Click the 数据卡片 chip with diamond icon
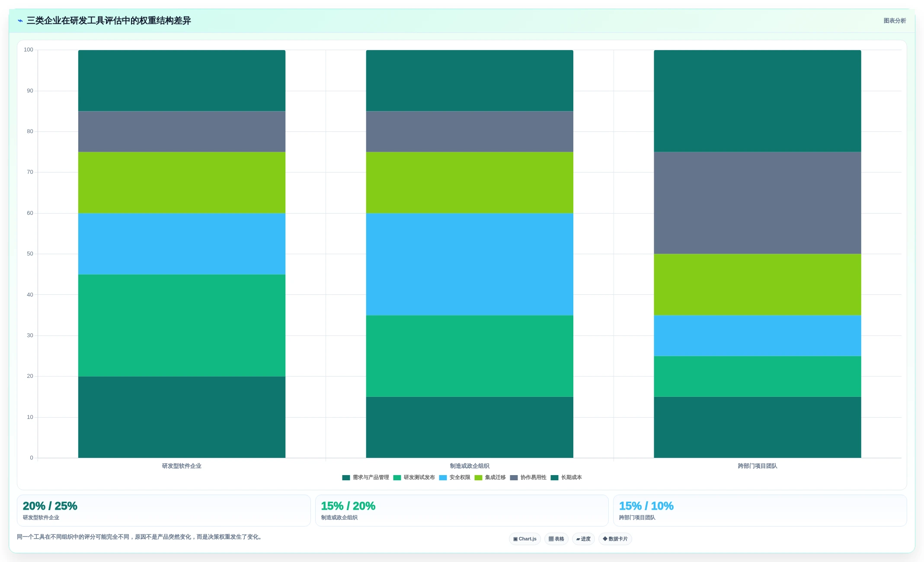The height and width of the screenshot is (562, 924). 615,539
